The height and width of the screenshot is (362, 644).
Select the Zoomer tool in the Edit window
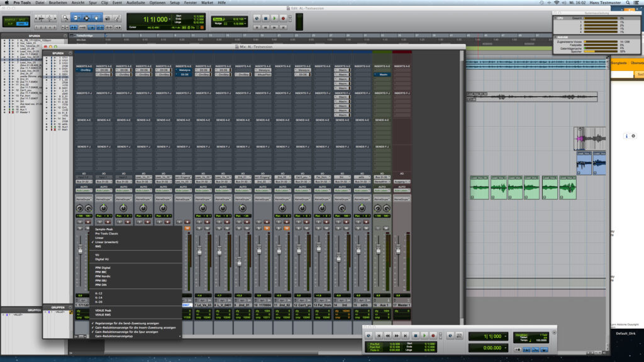(x=65, y=18)
